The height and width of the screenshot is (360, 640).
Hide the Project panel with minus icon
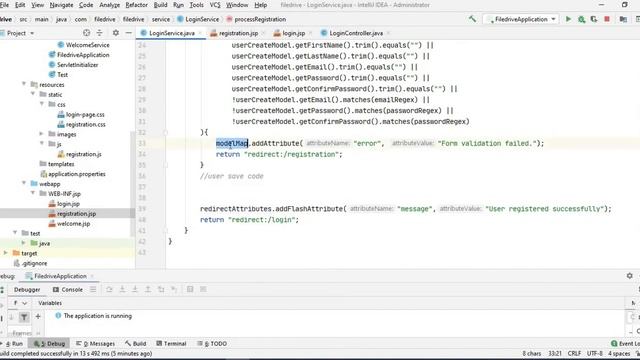(x=129, y=33)
